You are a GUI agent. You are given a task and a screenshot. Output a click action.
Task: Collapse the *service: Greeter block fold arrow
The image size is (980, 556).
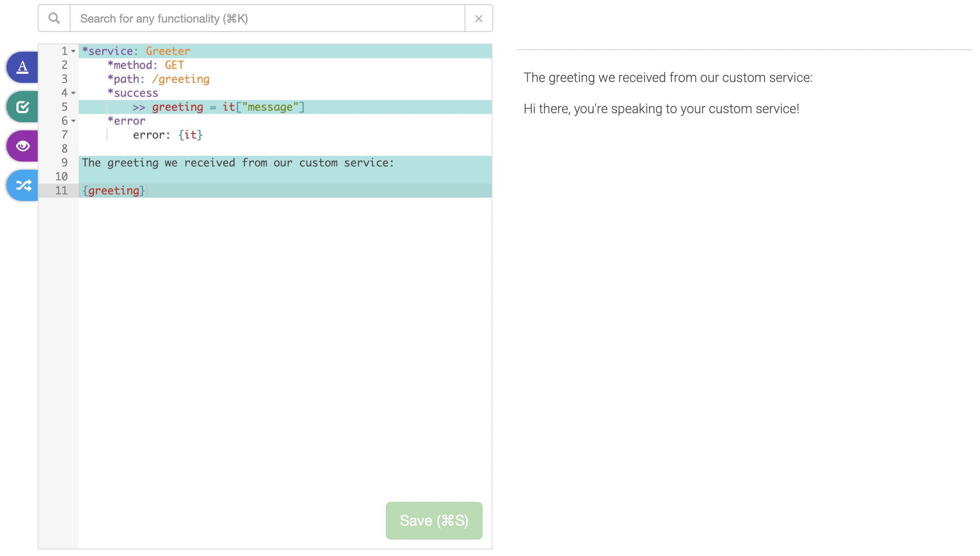tap(73, 51)
